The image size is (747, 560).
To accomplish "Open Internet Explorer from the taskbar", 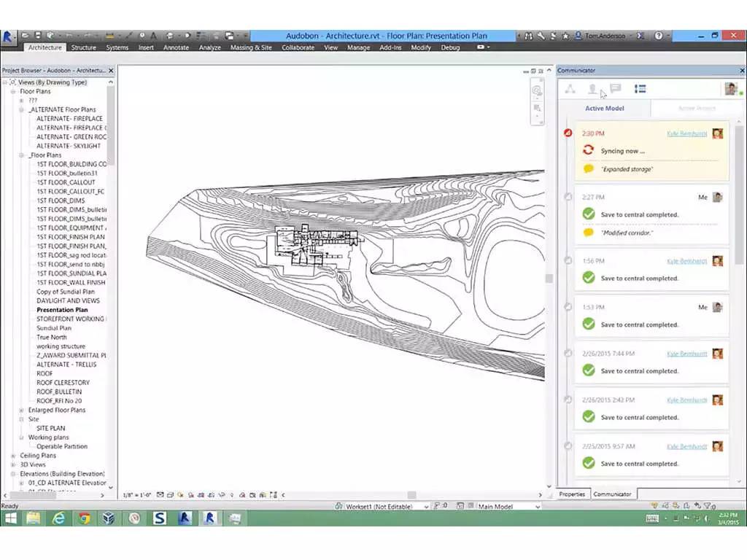I will tap(59, 518).
